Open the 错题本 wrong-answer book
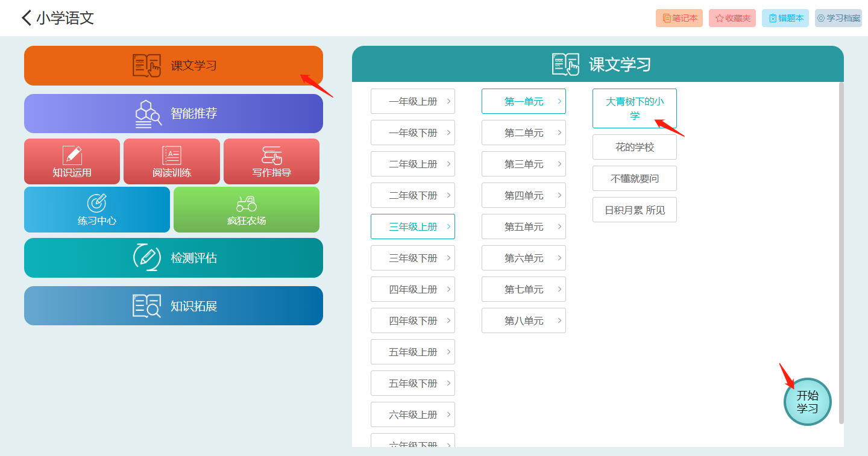The image size is (868, 456). click(x=785, y=18)
